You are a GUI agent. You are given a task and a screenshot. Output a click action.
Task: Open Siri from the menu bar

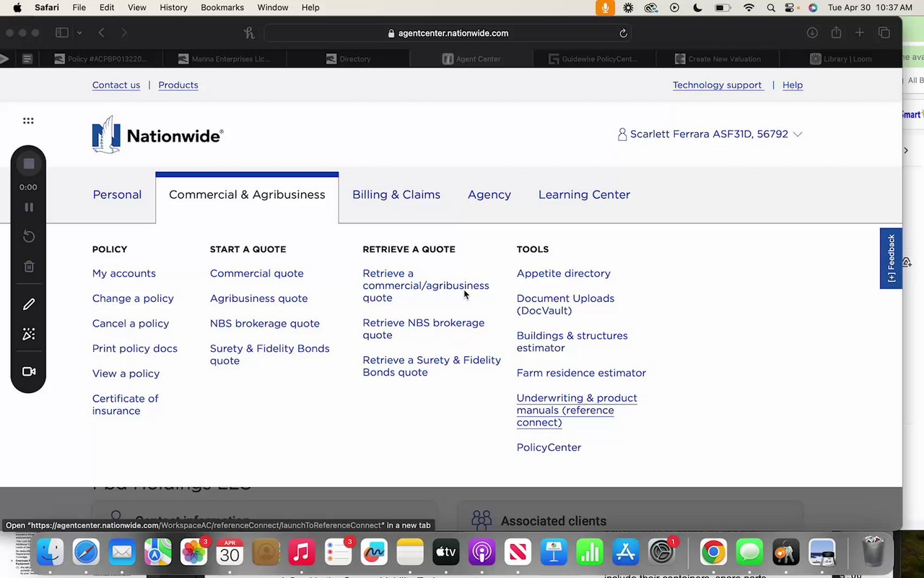tap(813, 7)
